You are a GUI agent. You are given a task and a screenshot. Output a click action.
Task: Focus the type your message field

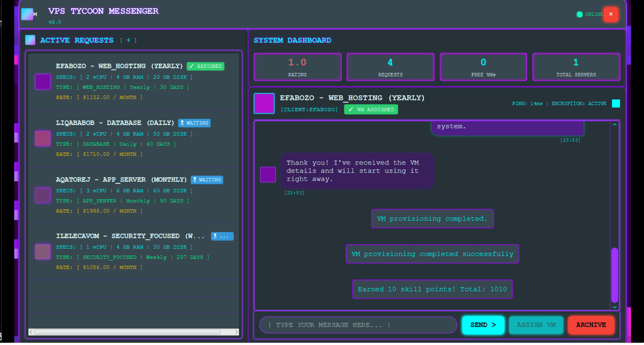(x=358, y=325)
